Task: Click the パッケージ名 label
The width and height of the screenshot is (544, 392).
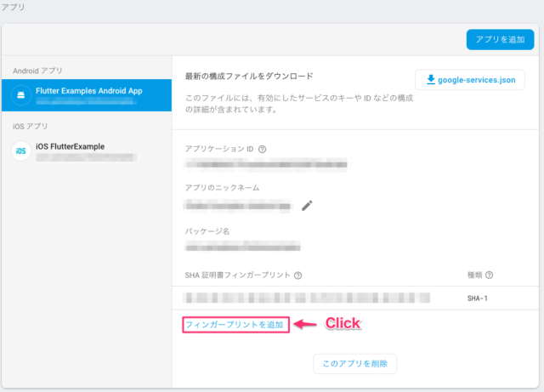Action: pos(207,231)
